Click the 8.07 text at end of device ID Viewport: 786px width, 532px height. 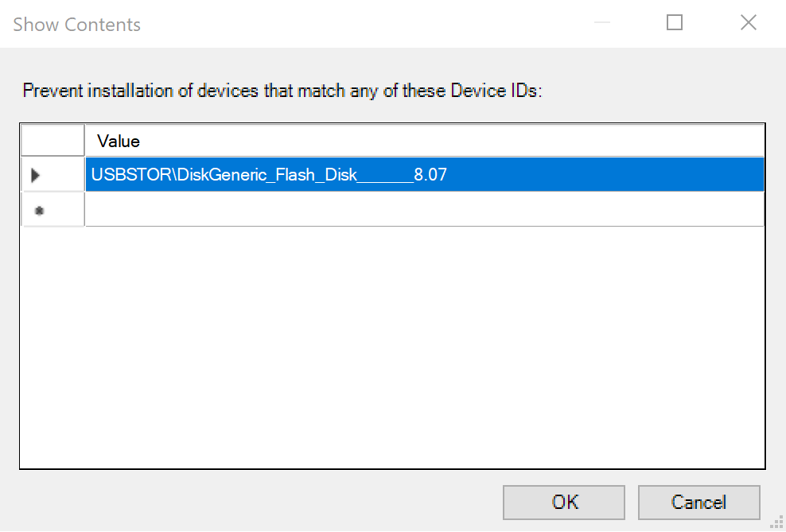[x=430, y=175]
